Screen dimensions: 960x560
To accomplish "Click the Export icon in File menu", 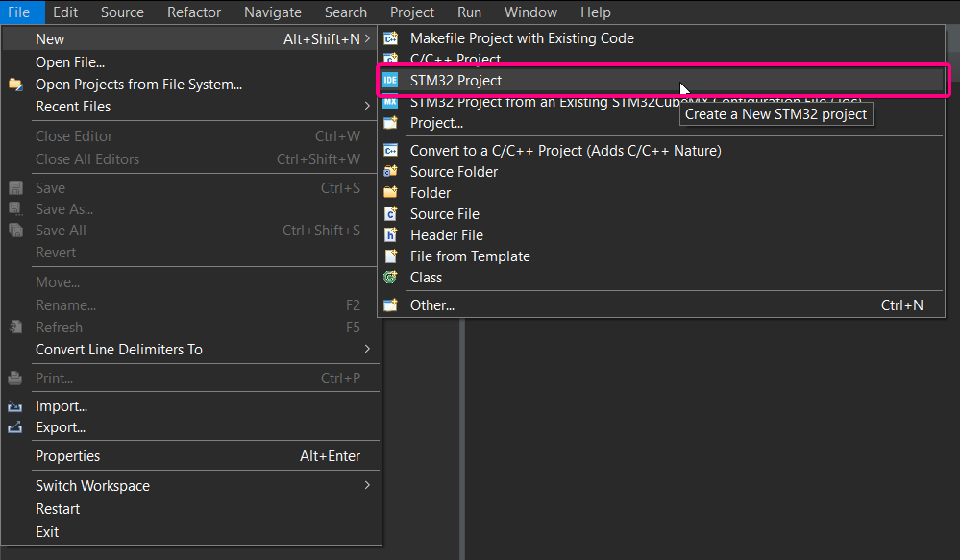I will [15, 427].
